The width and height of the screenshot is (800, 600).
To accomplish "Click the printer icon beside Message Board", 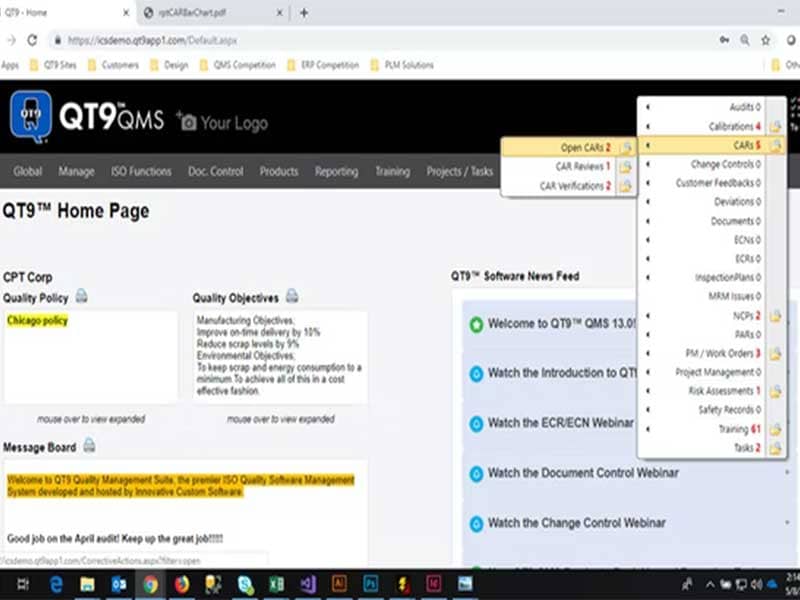I will tap(89, 445).
